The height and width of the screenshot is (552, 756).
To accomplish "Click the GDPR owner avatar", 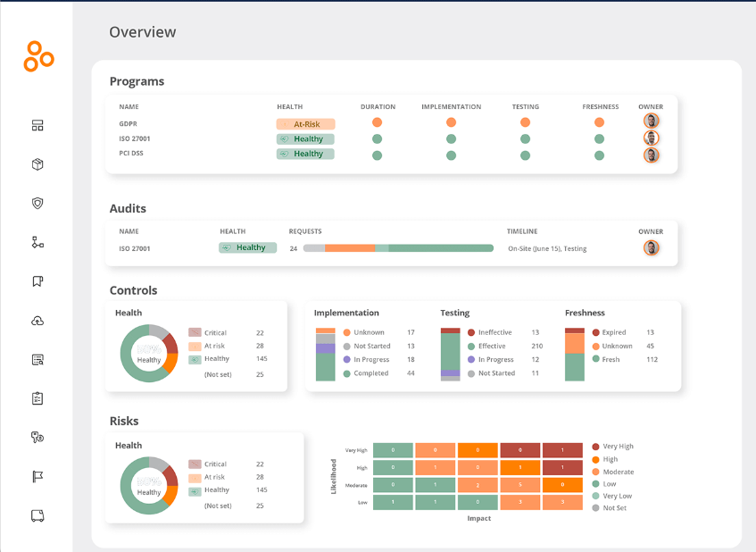I will click(x=651, y=121).
